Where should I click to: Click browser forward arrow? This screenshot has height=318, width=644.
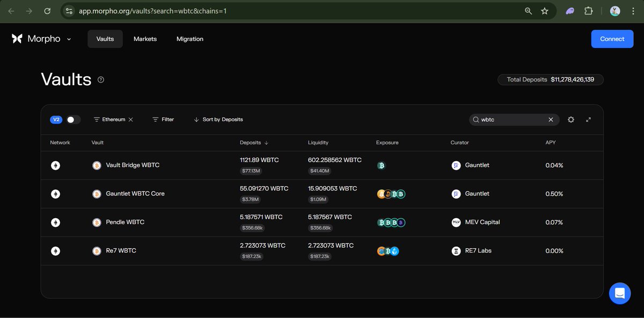point(29,11)
